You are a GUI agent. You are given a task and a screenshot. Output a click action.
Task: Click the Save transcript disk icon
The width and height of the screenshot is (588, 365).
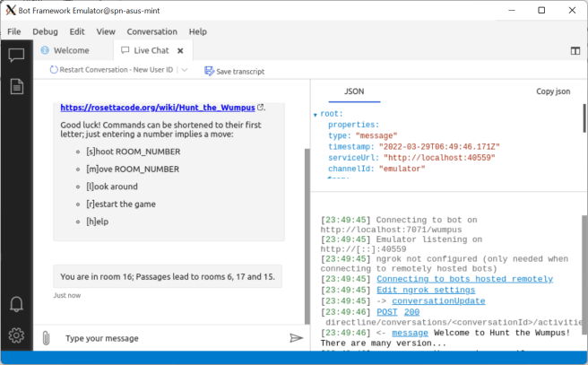[x=209, y=71]
